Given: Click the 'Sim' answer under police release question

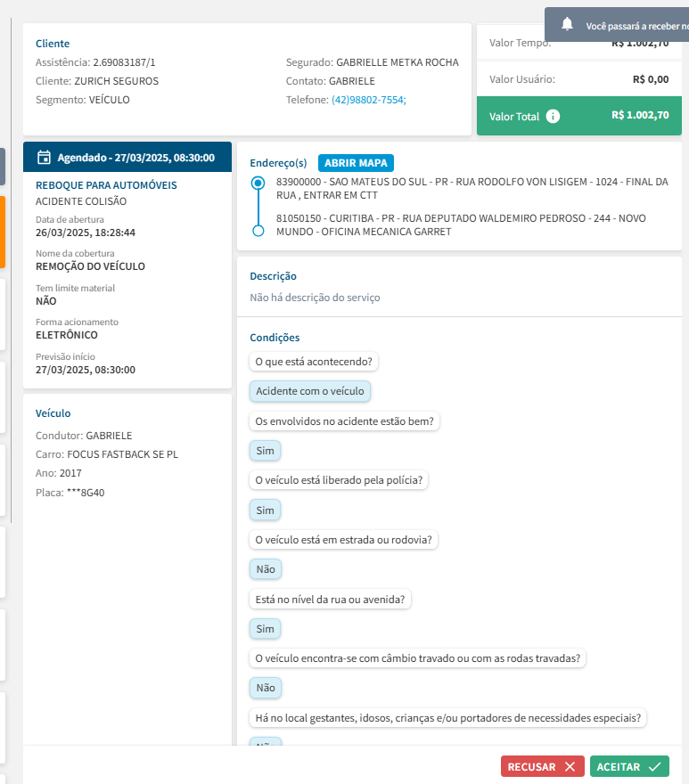Looking at the screenshot, I should click(x=265, y=510).
